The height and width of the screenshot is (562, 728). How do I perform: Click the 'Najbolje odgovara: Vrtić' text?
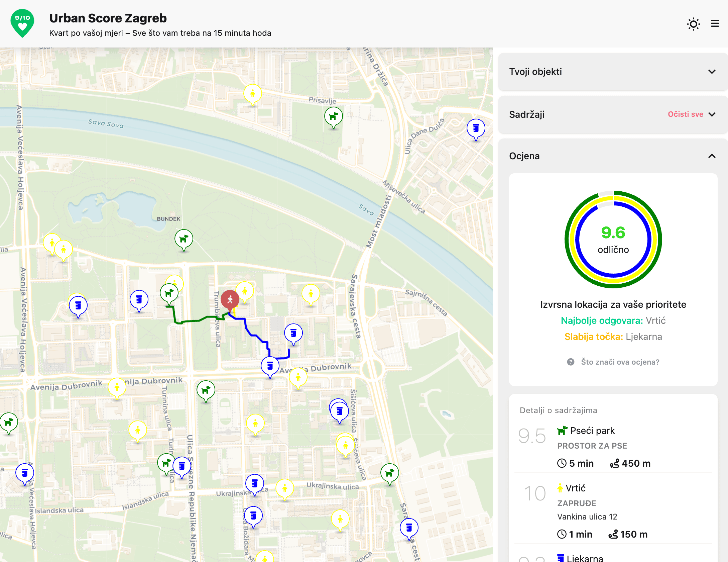pos(613,320)
